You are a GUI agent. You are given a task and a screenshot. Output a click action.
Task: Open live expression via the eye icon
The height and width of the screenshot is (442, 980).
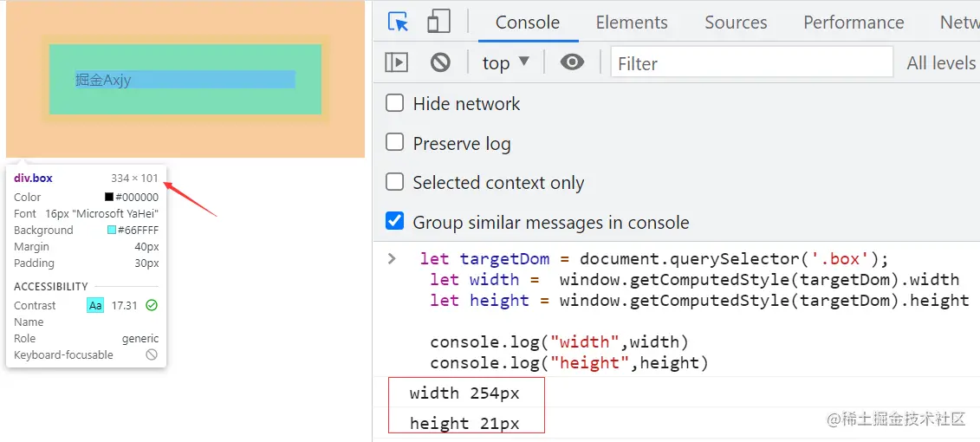click(x=572, y=62)
